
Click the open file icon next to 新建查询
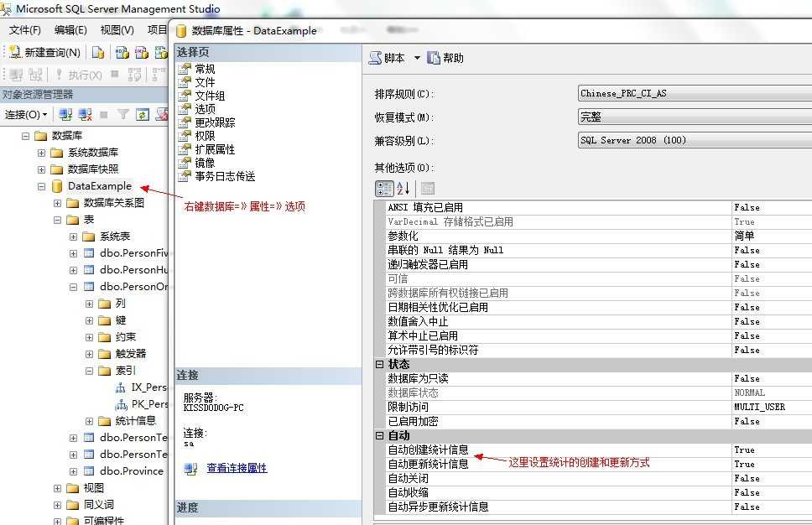click(x=98, y=52)
